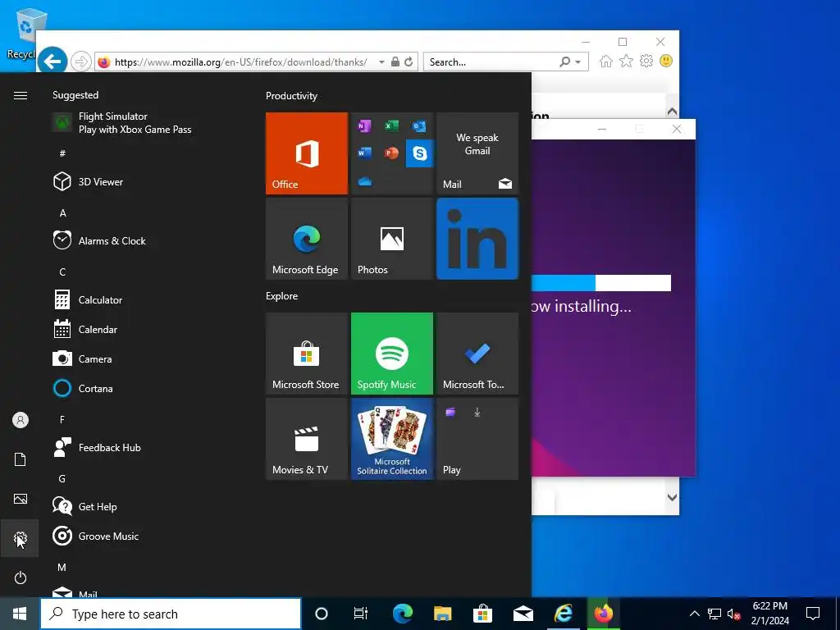Open Get Help from the app list
The width and height of the screenshot is (840, 630).
point(150,506)
